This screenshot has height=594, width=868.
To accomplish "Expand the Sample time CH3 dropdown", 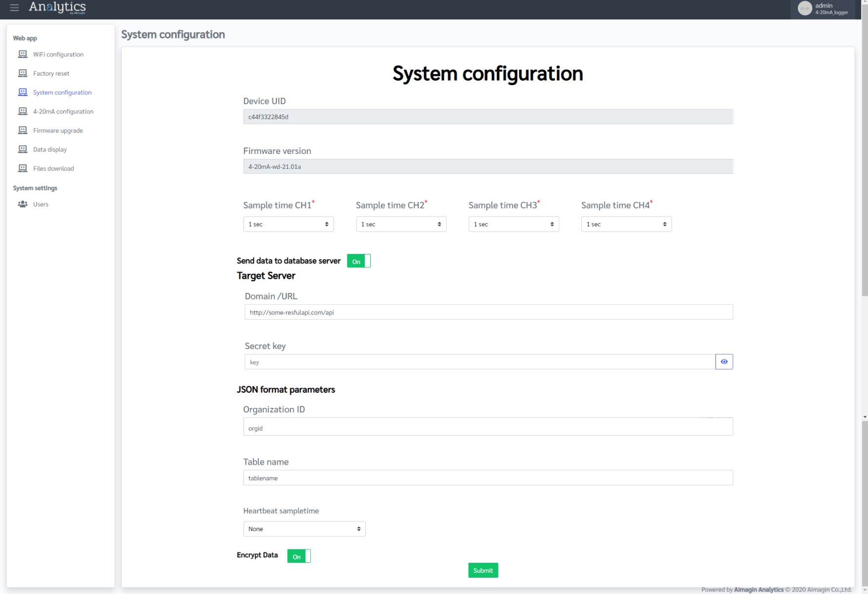I will (x=513, y=224).
